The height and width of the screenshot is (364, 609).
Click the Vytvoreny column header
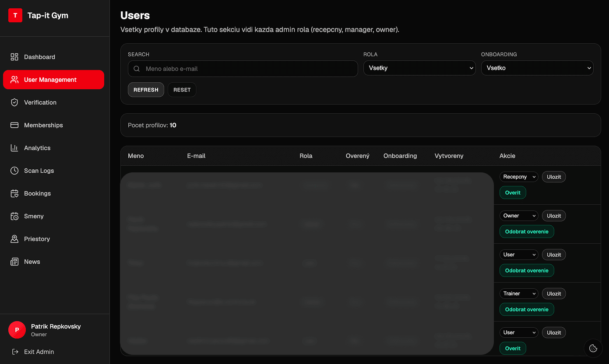point(449,156)
